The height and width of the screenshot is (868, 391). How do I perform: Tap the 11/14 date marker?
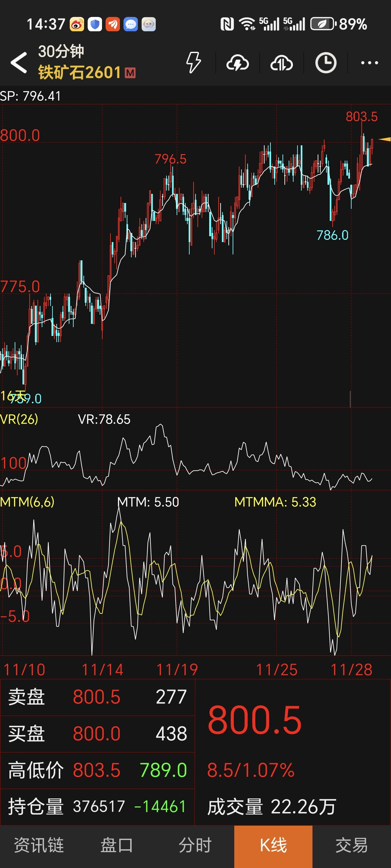(102, 670)
